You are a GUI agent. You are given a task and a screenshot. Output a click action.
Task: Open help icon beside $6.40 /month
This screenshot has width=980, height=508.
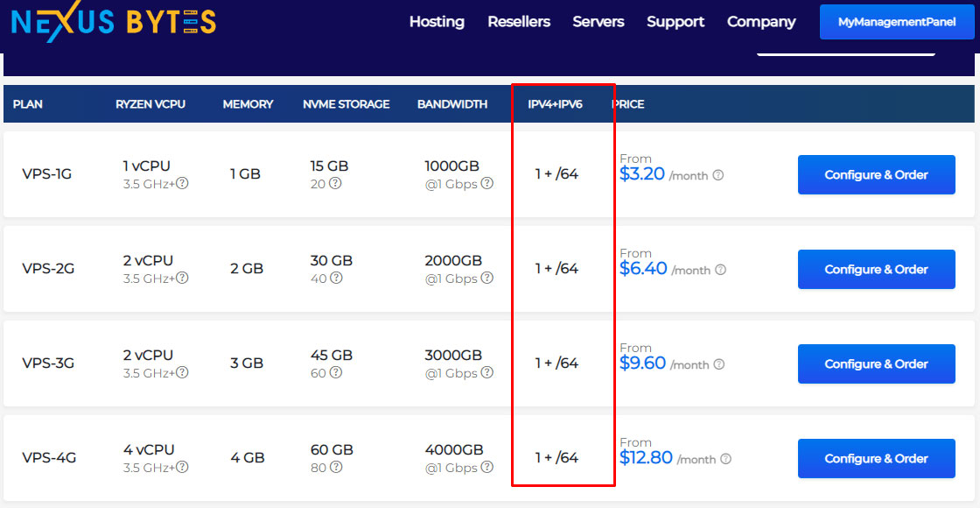click(721, 270)
